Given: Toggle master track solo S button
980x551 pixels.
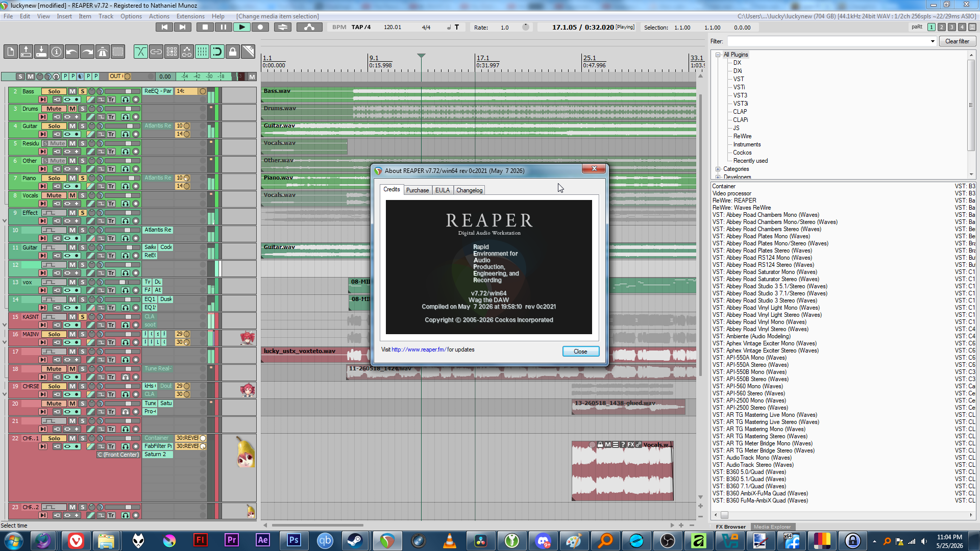Looking at the screenshot, I should click(x=20, y=77).
